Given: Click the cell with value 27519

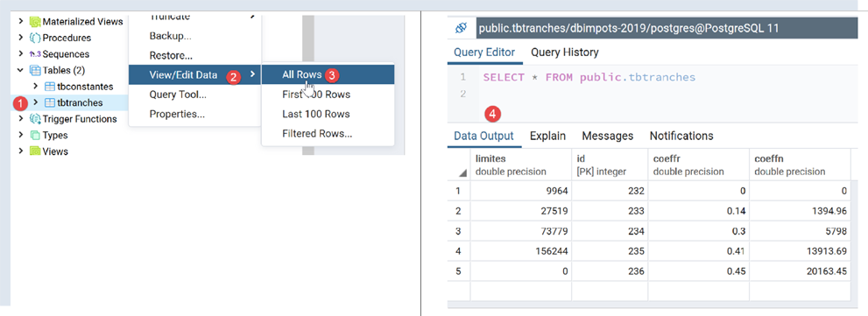Looking at the screenshot, I should click(520, 211).
